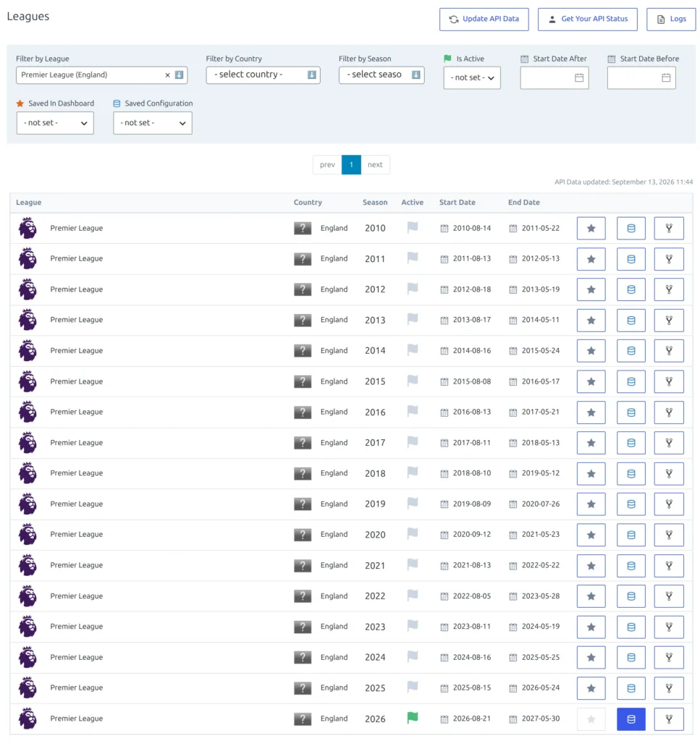Click the grey active flag for season 2020
This screenshot has height=741, width=700.
pos(413,534)
